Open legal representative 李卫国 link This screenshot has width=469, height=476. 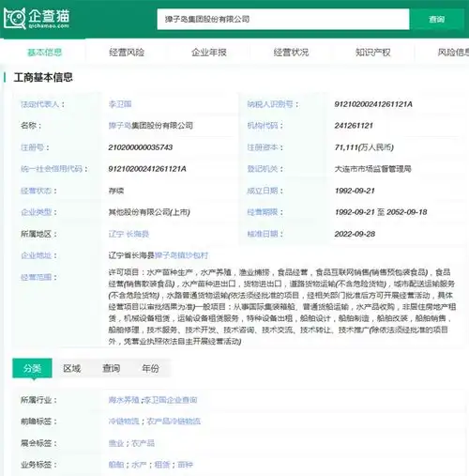pyautogui.click(x=120, y=104)
